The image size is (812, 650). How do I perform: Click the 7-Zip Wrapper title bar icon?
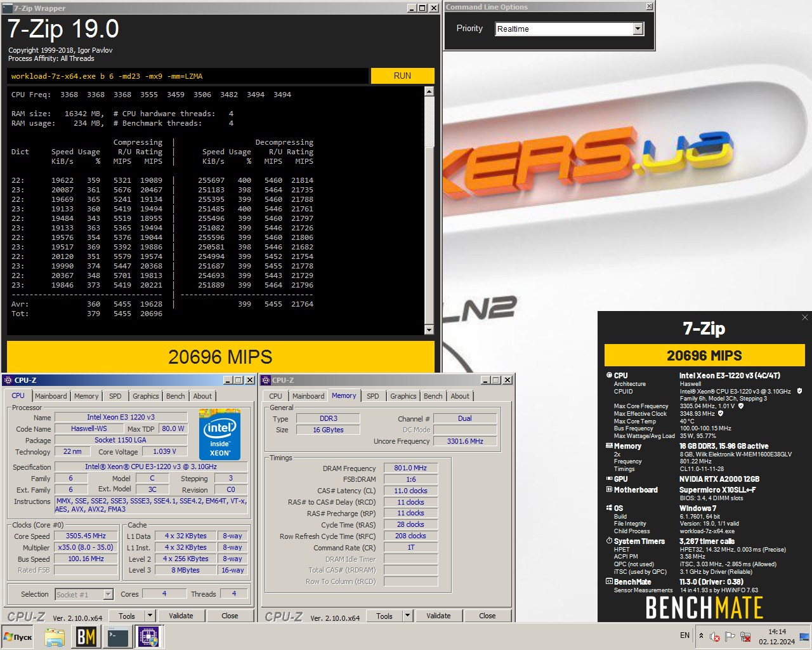pos(8,8)
